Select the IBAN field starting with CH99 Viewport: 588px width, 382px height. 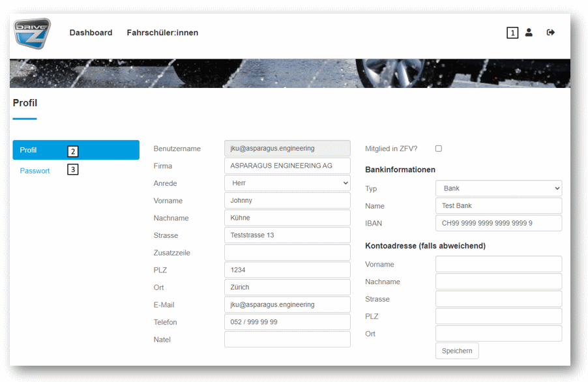click(x=498, y=222)
